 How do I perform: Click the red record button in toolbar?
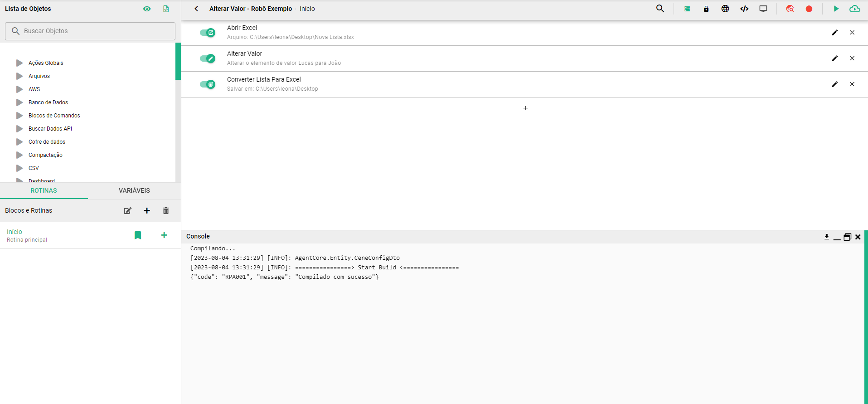click(809, 9)
